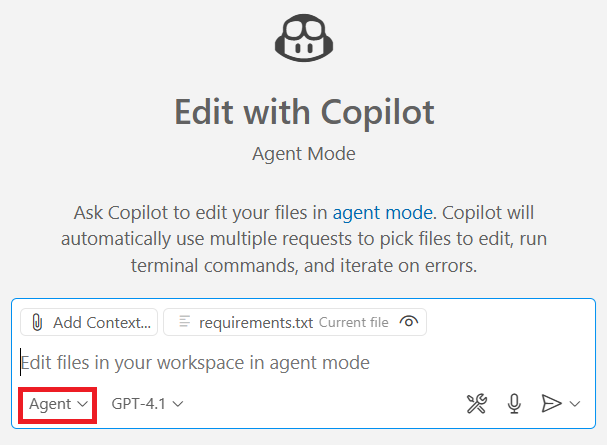Click the Copilot logo icon
607x445 pixels.
pyautogui.click(x=303, y=39)
